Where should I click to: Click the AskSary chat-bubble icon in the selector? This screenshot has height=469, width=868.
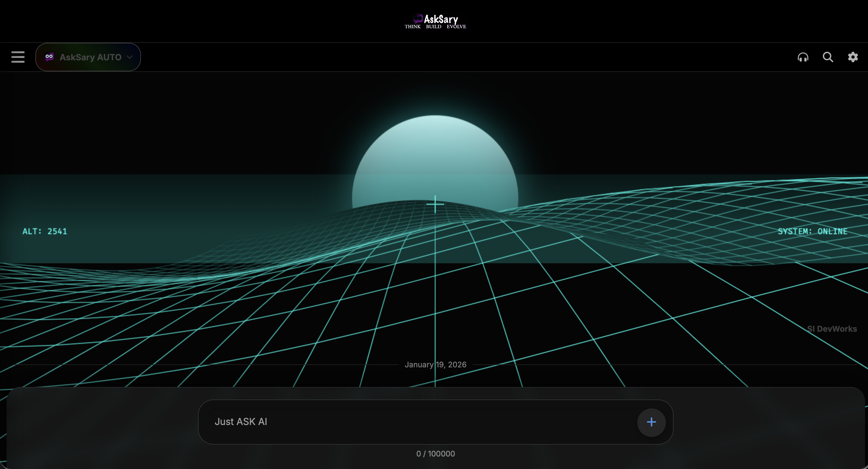point(49,56)
